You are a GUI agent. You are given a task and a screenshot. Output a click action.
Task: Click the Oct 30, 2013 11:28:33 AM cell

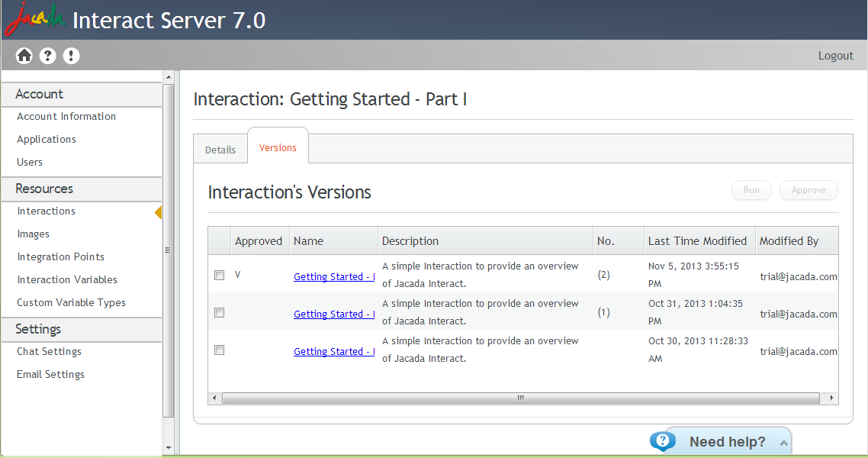click(x=698, y=350)
